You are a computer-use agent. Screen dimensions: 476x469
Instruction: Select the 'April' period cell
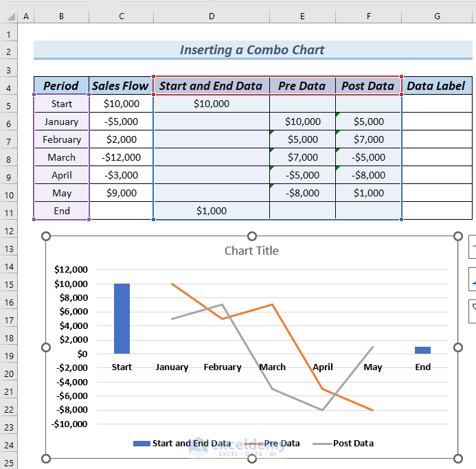61,175
